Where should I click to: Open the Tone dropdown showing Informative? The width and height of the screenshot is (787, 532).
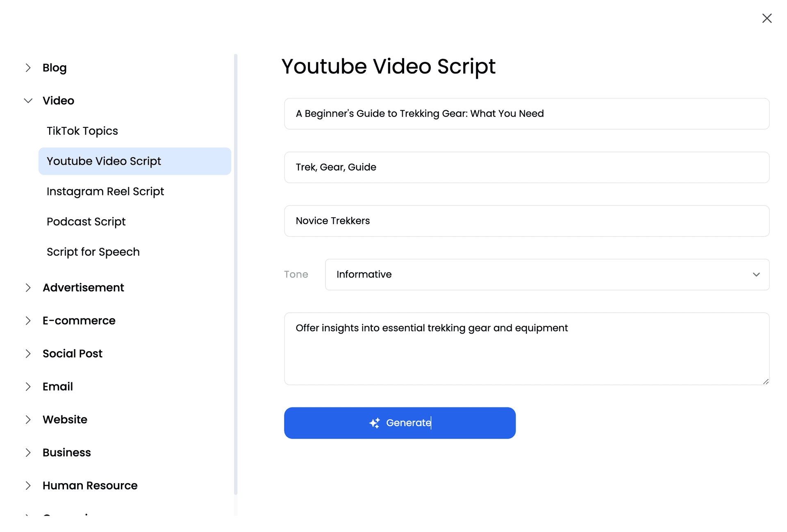(x=547, y=275)
